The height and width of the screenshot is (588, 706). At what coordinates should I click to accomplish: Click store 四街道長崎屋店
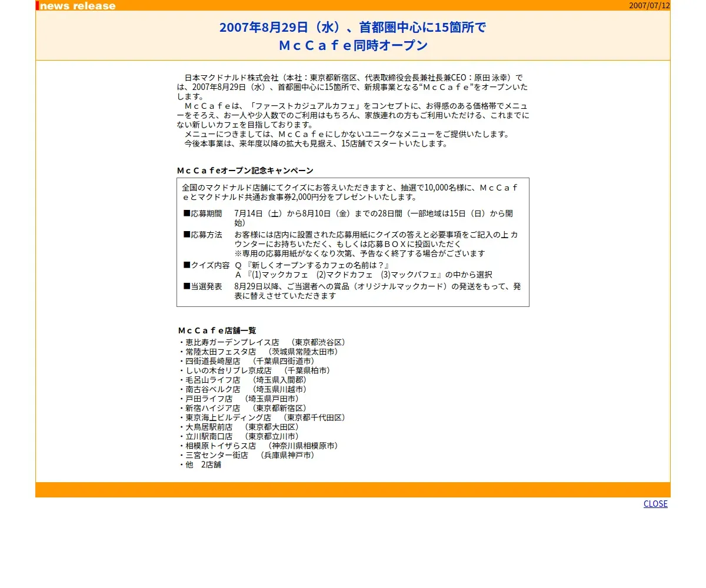coord(247,361)
